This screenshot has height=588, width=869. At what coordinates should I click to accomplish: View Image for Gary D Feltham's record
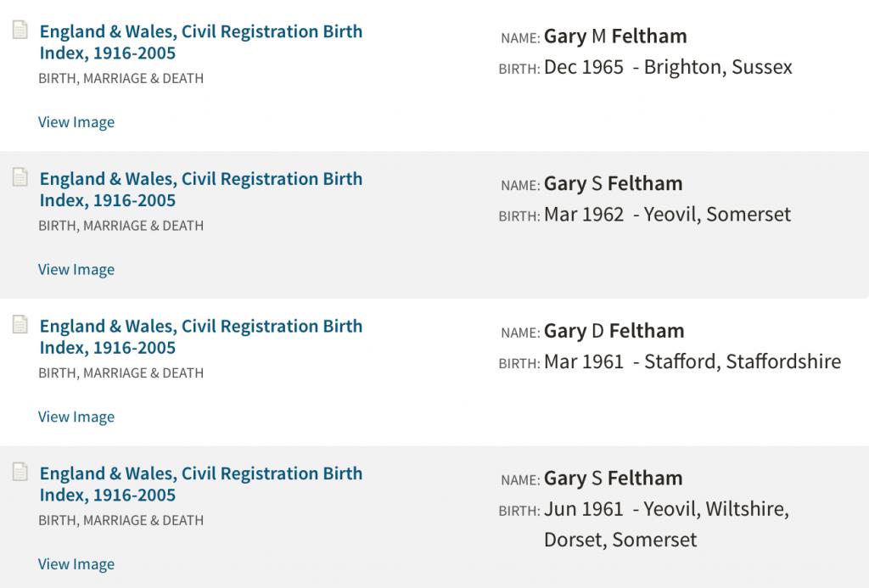76,417
